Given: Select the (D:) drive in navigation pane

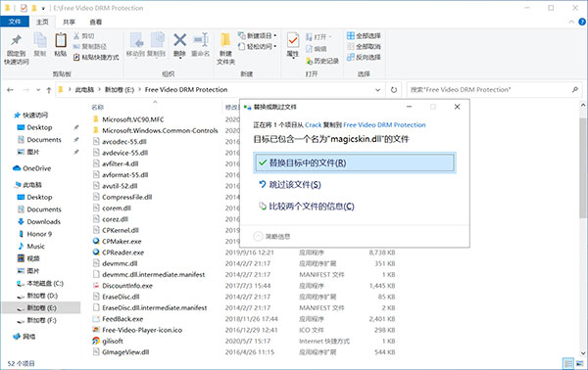Looking at the screenshot, I should 37,296.
